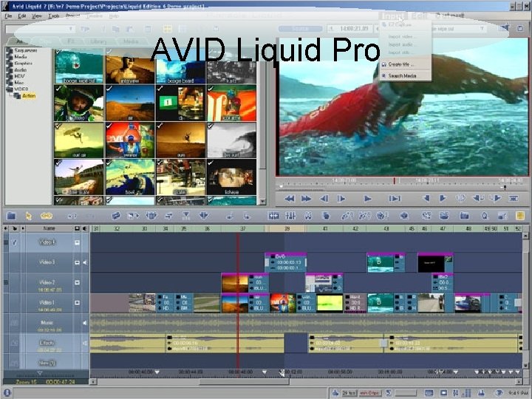The height and width of the screenshot is (399, 532).
Task: Select the highlighted Action bin
Action: pos(29,96)
